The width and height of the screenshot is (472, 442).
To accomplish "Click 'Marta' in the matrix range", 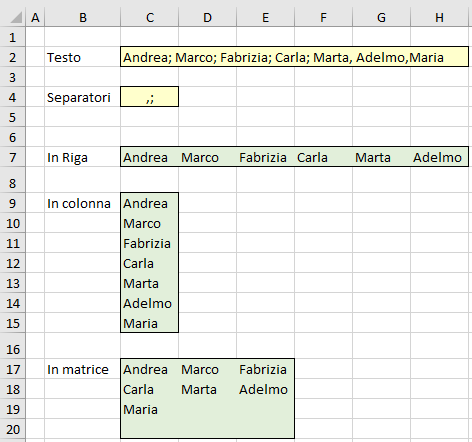I will click(199, 389).
